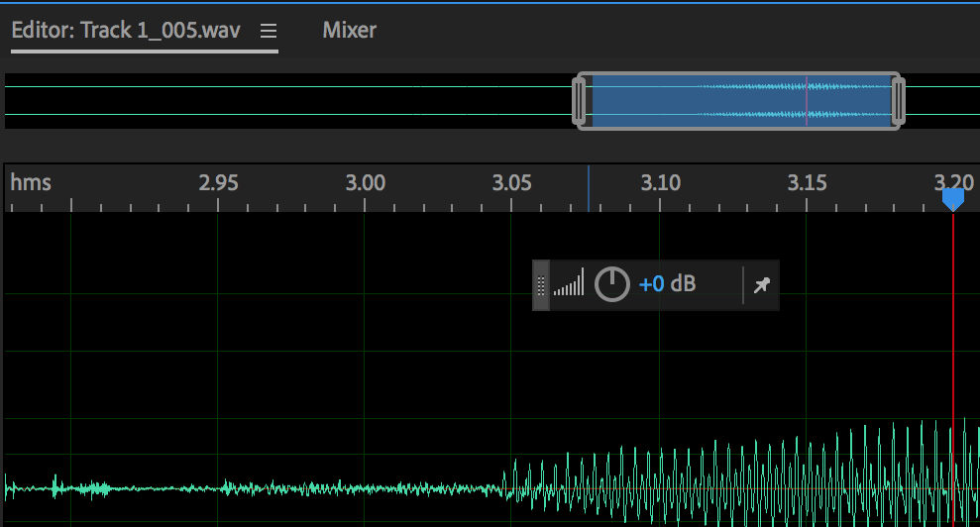Viewport: 980px width, 527px height.
Task: Click the blue playhead marker on the timeline
Action: pos(952,199)
